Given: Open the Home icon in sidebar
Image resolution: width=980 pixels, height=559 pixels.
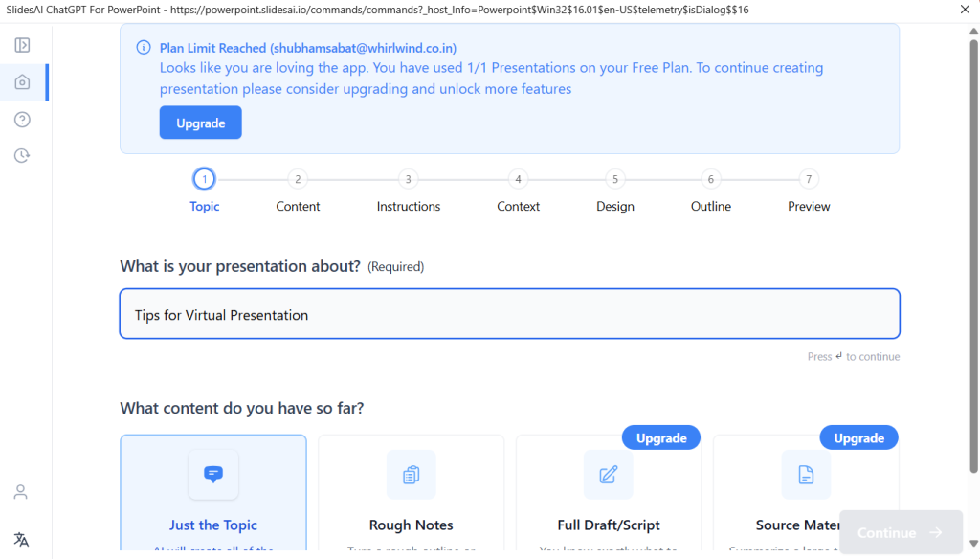Looking at the screenshot, I should 22,82.
